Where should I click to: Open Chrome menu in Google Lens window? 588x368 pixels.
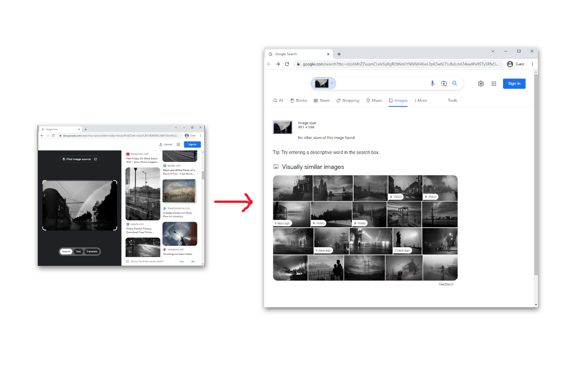click(x=201, y=135)
